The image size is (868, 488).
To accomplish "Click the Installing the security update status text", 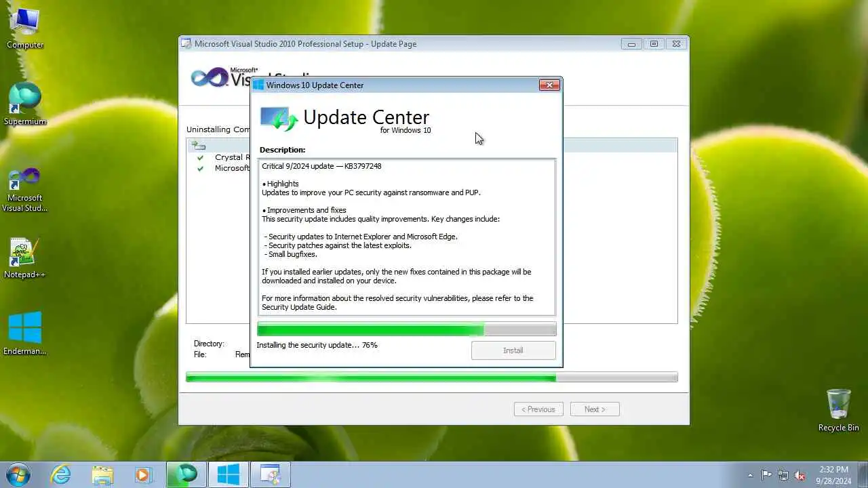I will click(x=317, y=345).
